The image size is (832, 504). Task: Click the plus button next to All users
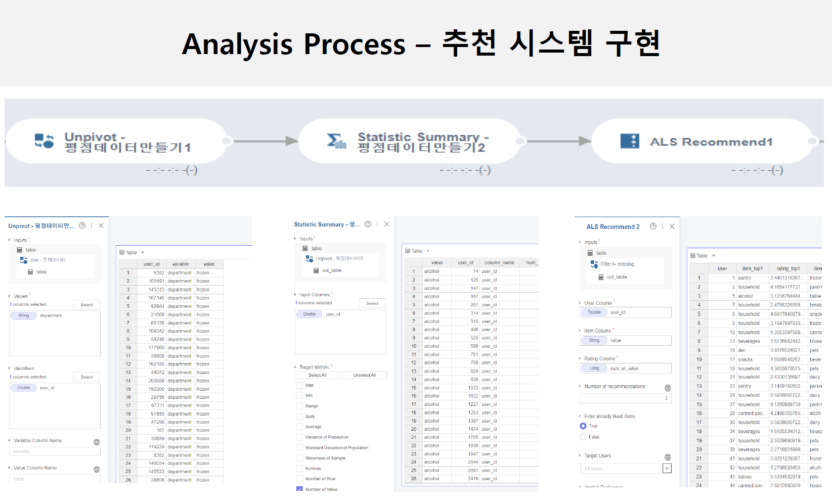[x=667, y=469]
